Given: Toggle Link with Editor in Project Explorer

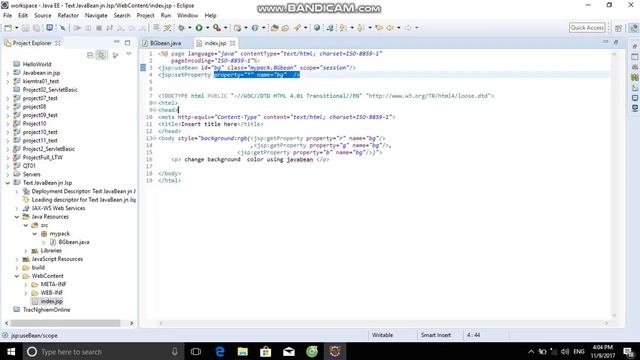Looking at the screenshot, I should pyautogui.click(x=101, y=55).
